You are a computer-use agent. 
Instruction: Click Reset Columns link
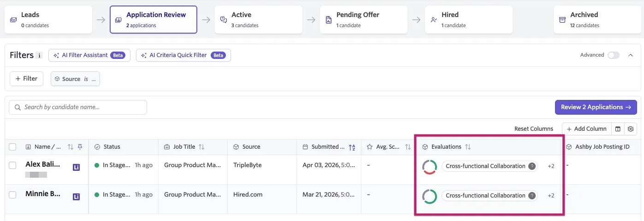click(x=534, y=129)
